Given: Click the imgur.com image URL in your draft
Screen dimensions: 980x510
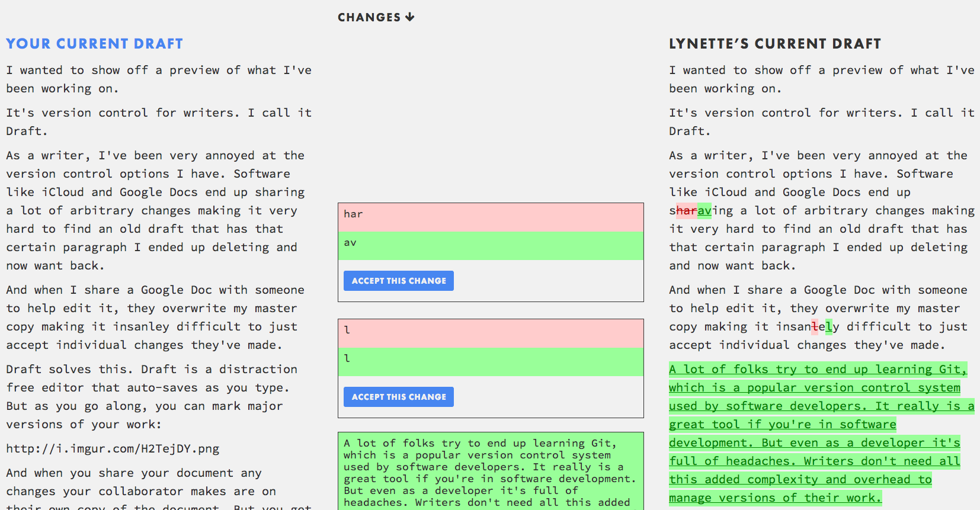Looking at the screenshot, I should pos(113,448).
